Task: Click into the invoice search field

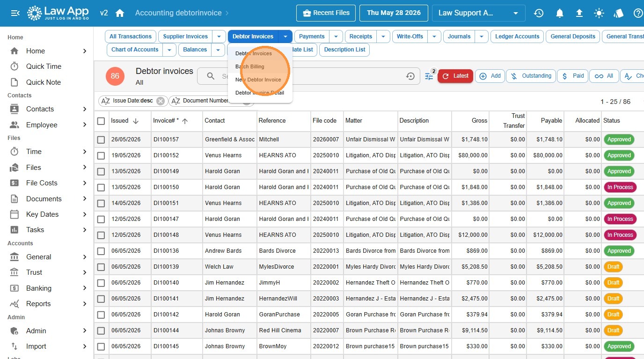Action: 309,76
